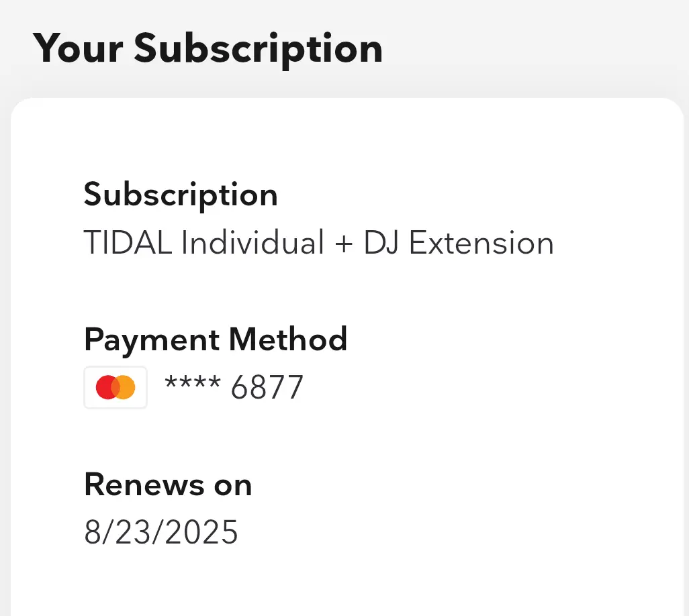689x616 pixels.
Task: Select the TIDAL Individual + DJ Extension plan text
Action: coord(318,242)
